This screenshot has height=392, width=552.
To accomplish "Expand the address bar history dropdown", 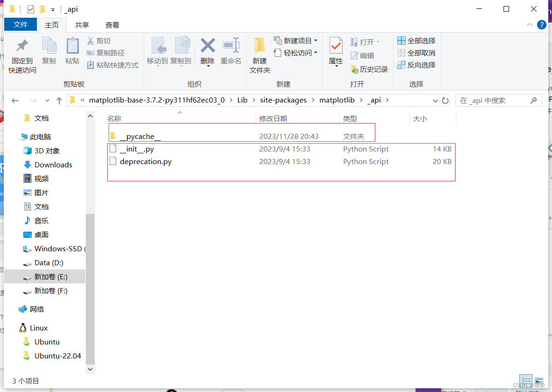I will 435,100.
